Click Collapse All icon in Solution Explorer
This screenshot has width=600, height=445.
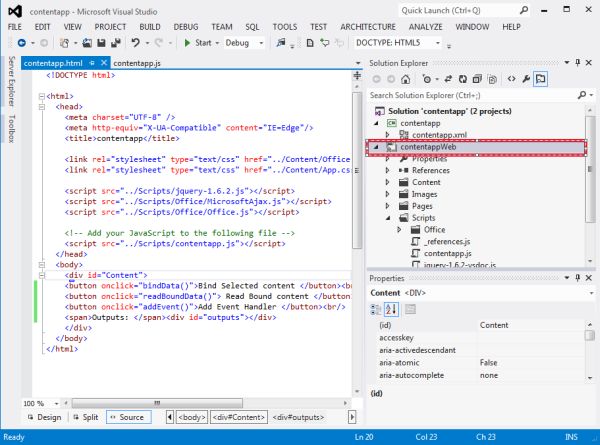477,79
